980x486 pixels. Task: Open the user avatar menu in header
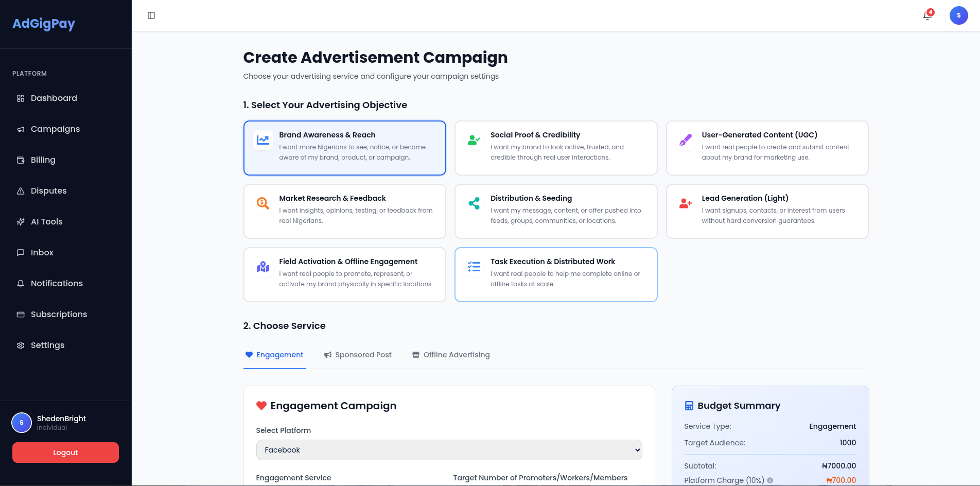coord(958,15)
